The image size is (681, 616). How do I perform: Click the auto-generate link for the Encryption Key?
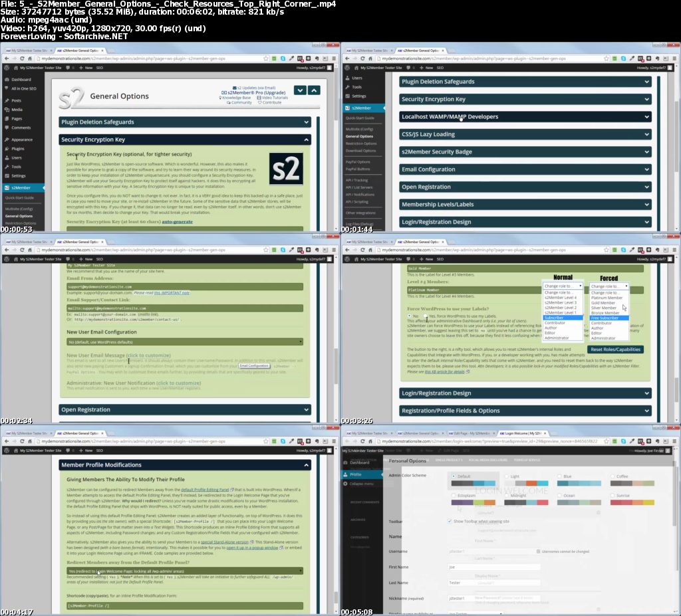[x=177, y=222]
